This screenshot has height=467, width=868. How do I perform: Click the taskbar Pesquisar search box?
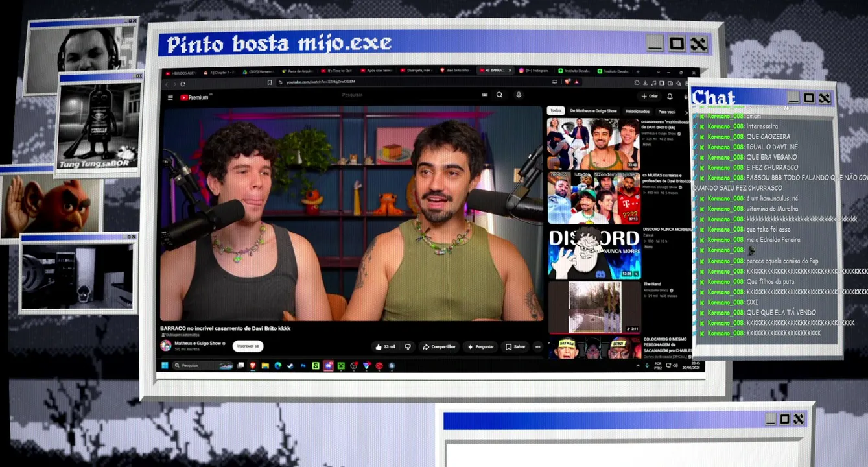click(204, 366)
